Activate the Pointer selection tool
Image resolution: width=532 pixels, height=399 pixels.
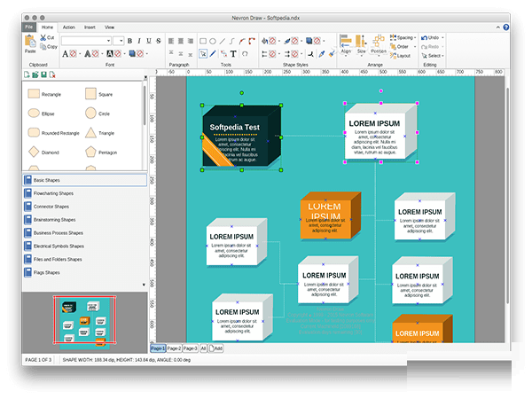[202, 53]
